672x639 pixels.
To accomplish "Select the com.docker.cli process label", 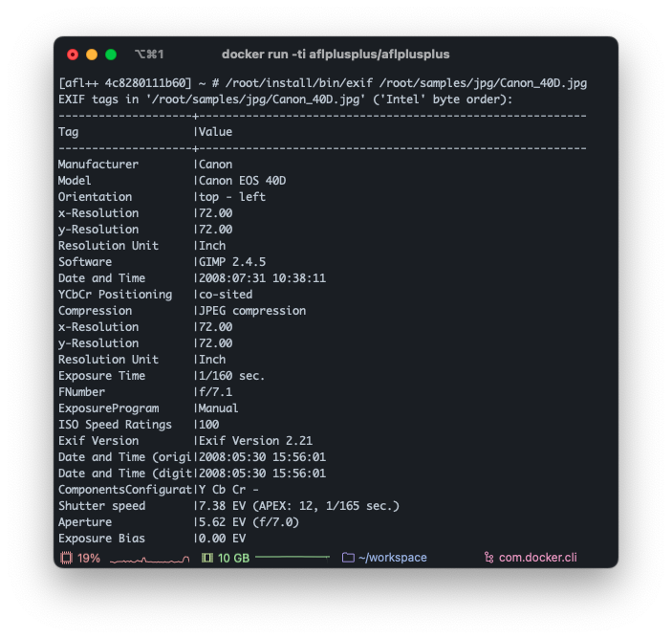I will tap(537, 558).
